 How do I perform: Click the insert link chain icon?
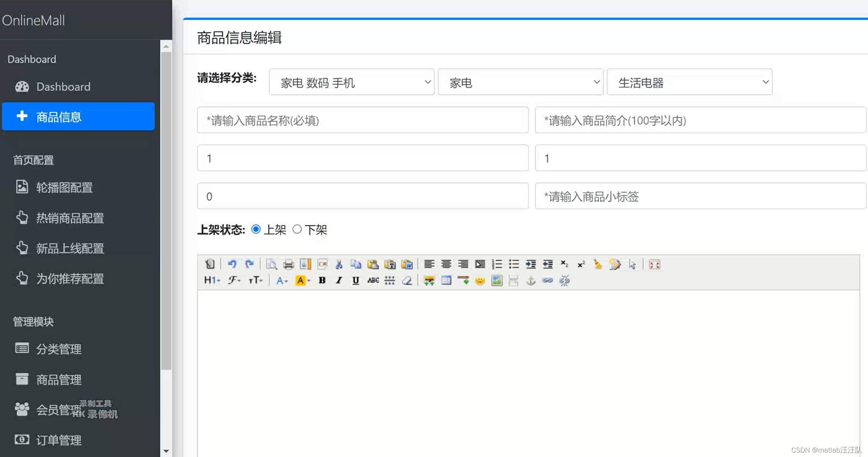tap(547, 281)
